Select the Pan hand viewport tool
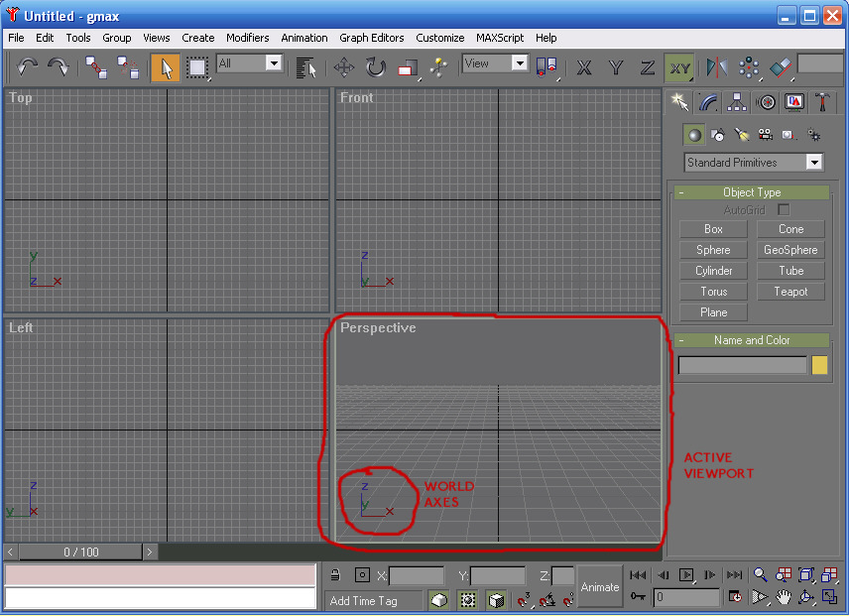The height and width of the screenshot is (616, 849). click(x=783, y=597)
